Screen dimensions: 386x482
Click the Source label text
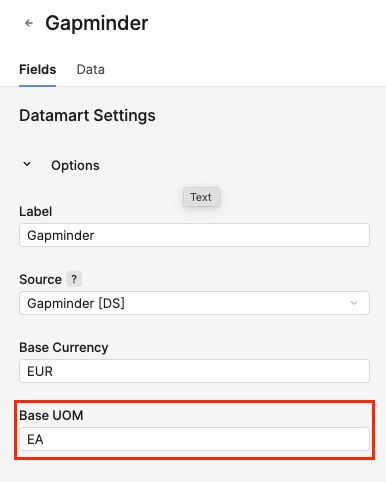[40, 279]
